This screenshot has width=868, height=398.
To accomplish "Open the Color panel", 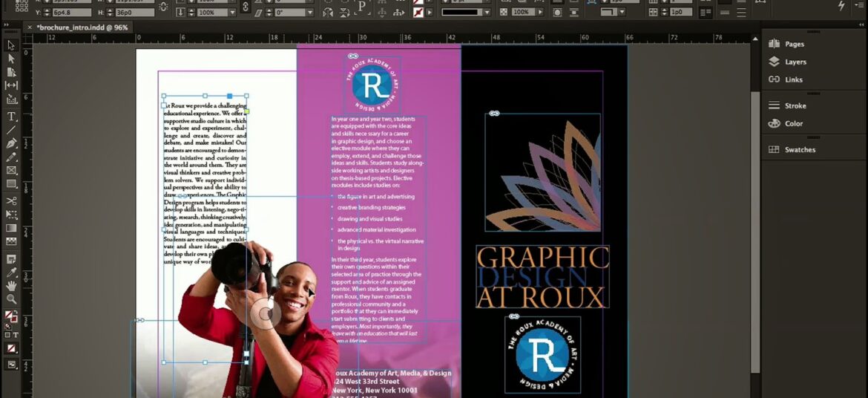I will click(x=793, y=123).
